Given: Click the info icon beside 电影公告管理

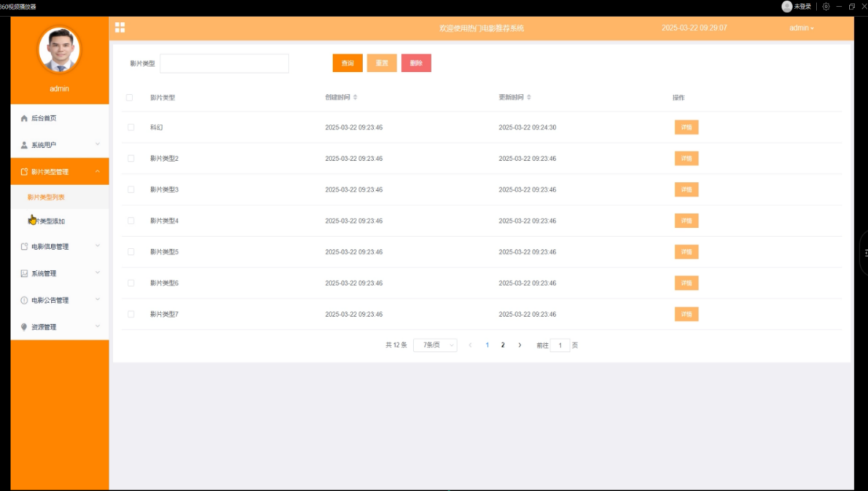Looking at the screenshot, I should pos(24,300).
